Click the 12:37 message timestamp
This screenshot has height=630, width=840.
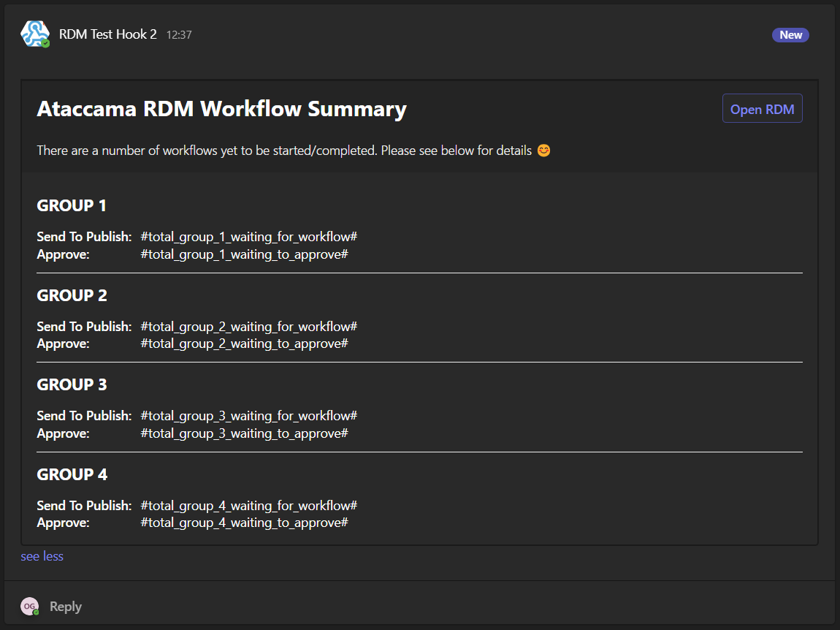tap(179, 35)
